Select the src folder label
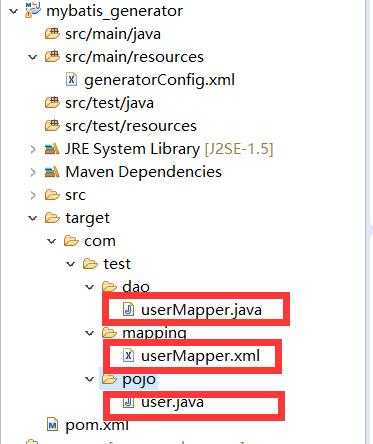The width and height of the screenshot is (373, 444). [75, 195]
